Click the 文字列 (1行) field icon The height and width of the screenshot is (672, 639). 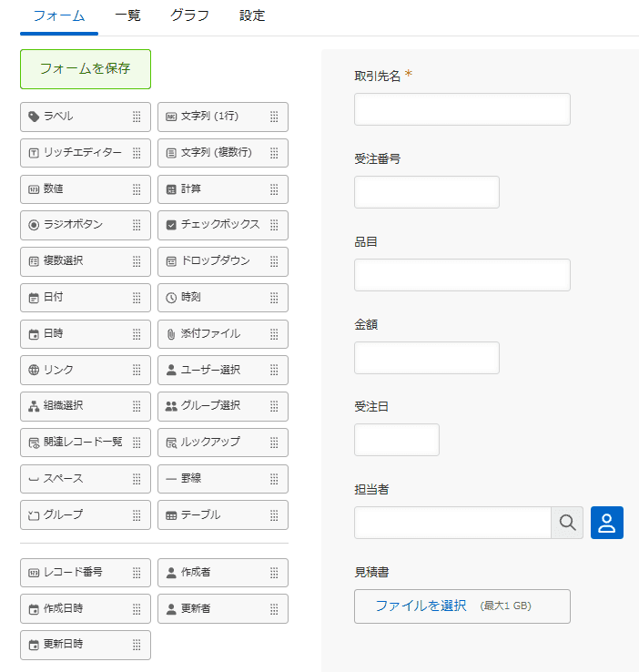point(171,117)
